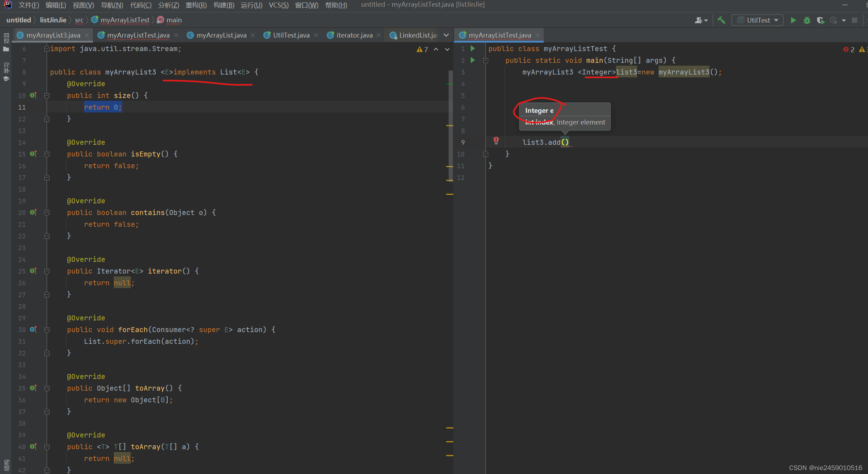Click untitled breadcrumb in navigation bar
This screenshot has width=868, height=474.
(x=18, y=20)
